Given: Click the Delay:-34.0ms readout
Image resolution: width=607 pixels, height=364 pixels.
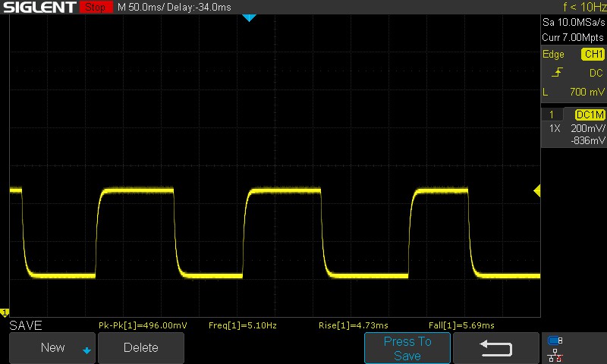Looking at the screenshot, I should (x=199, y=7).
